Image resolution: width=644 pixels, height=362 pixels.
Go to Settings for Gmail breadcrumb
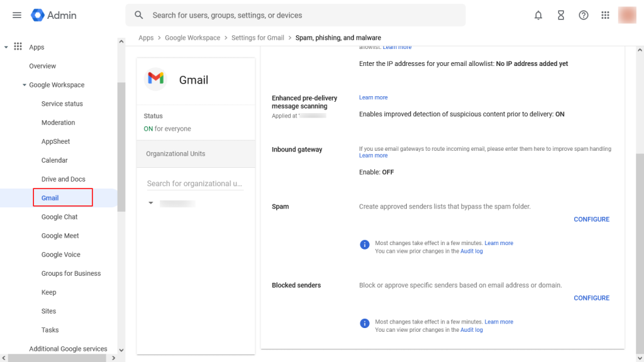click(x=258, y=38)
